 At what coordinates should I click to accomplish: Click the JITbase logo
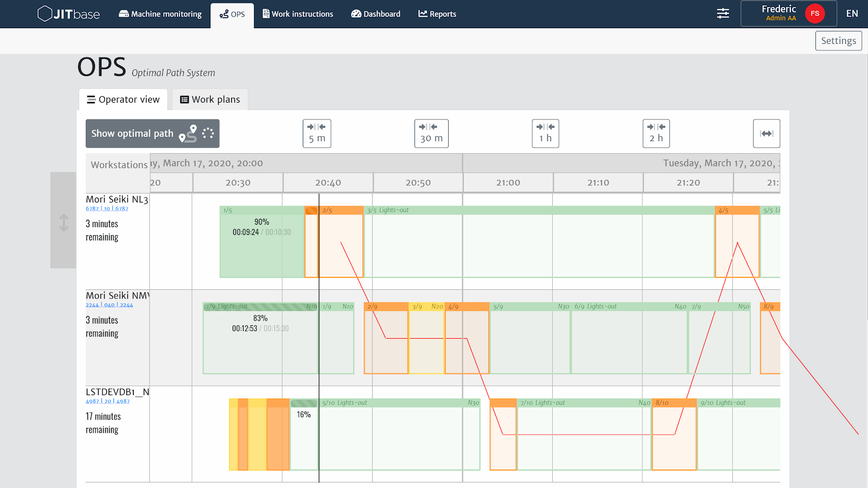pos(68,14)
